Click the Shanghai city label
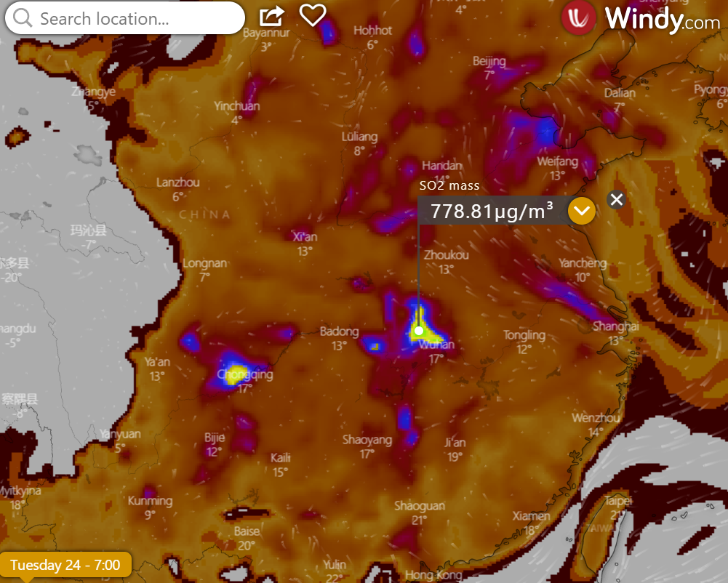This screenshot has width=728, height=583. pos(615,326)
